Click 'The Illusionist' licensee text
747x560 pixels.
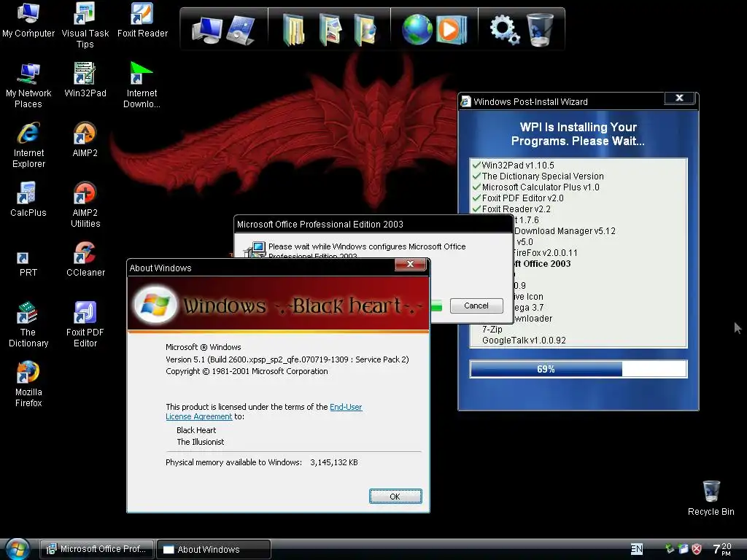(x=200, y=442)
